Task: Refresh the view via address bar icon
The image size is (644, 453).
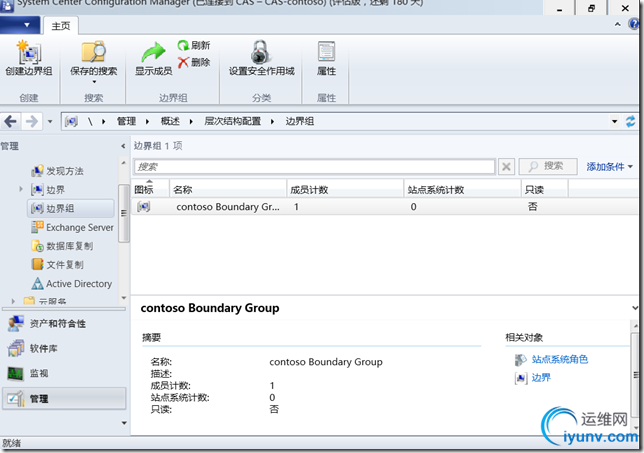Action: click(630, 121)
